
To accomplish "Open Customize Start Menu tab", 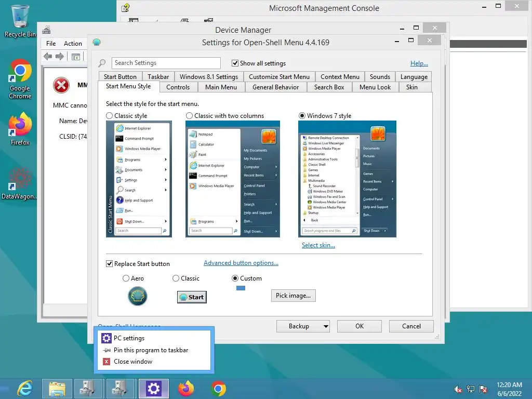I will pos(279,77).
